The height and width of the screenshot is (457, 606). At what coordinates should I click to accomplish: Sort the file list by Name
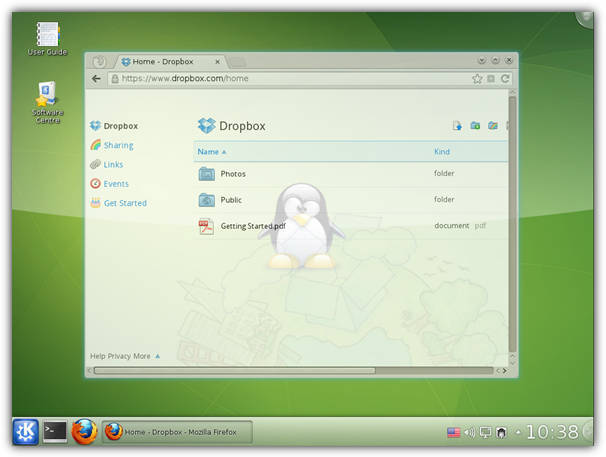(212, 152)
